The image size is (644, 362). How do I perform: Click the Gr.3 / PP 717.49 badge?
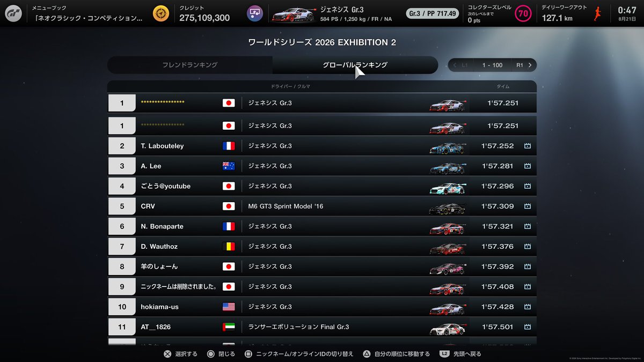pyautogui.click(x=433, y=13)
